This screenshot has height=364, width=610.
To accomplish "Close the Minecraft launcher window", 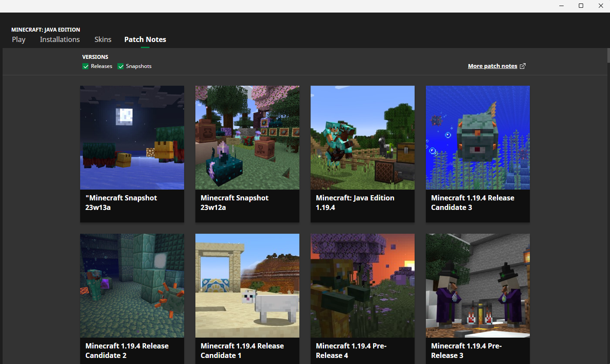I will coord(600,6).
